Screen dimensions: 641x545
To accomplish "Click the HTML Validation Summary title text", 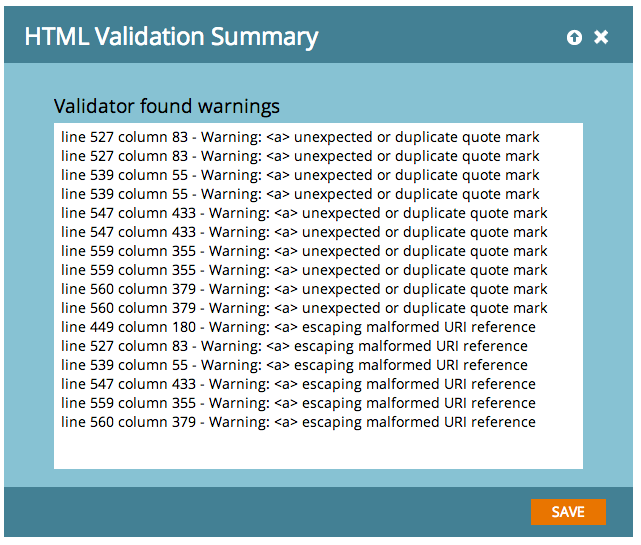I will tap(171, 38).
